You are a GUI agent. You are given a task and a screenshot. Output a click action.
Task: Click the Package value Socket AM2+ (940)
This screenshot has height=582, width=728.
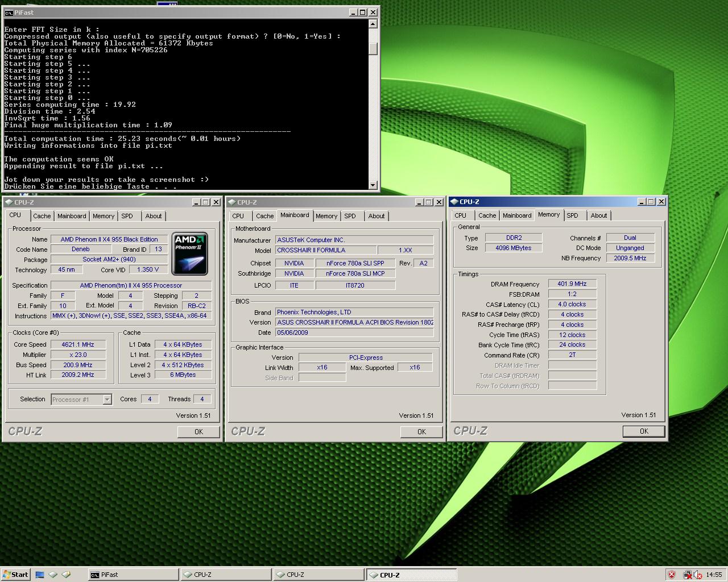pyautogui.click(x=109, y=259)
